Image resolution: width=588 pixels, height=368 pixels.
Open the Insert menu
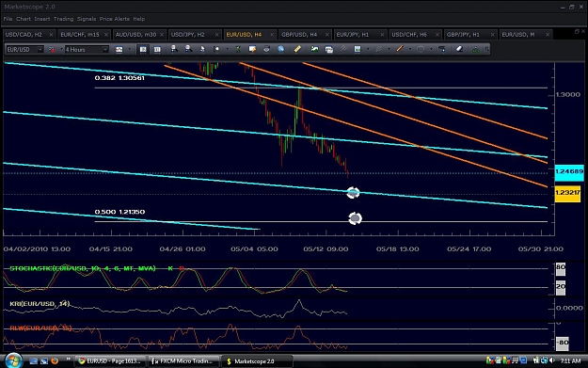point(42,19)
